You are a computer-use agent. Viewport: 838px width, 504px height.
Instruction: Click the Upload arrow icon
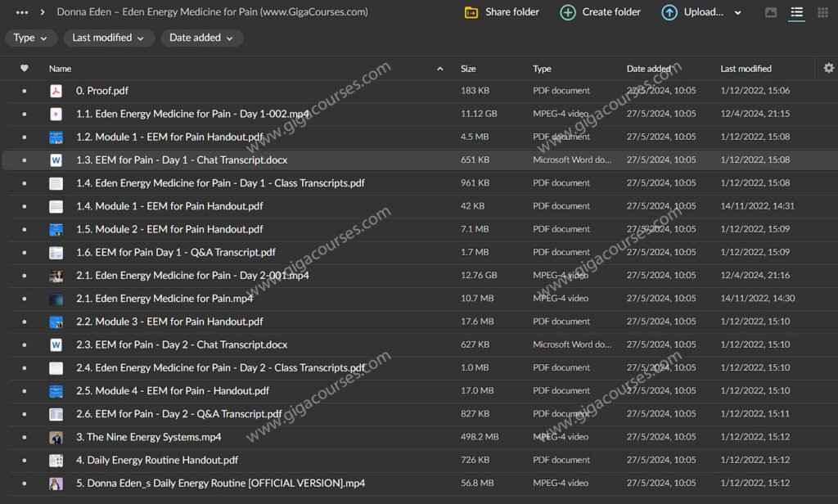[669, 12]
